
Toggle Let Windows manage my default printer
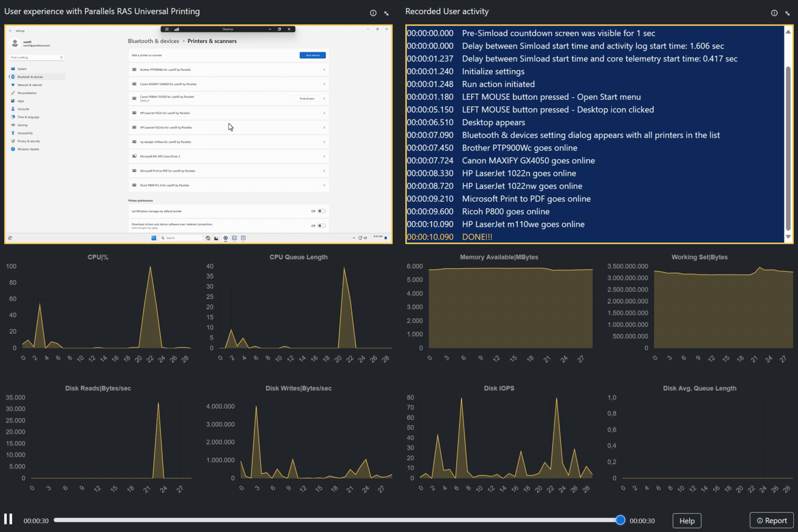[322, 211]
